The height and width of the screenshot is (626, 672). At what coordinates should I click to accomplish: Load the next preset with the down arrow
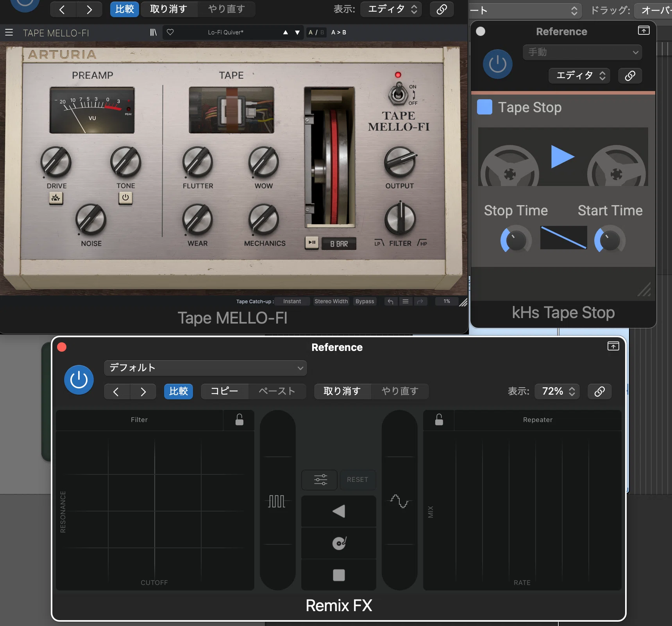(x=297, y=32)
